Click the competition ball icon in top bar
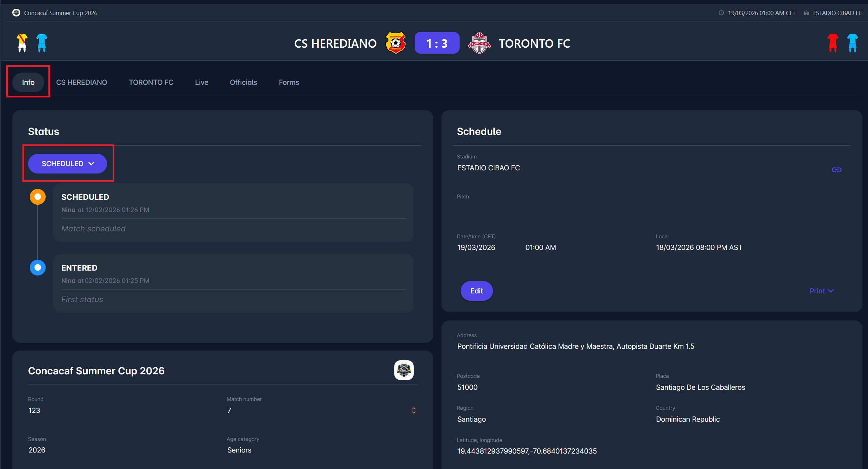The width and height of the screenshot is (868, 469). [x=16, y=13]
